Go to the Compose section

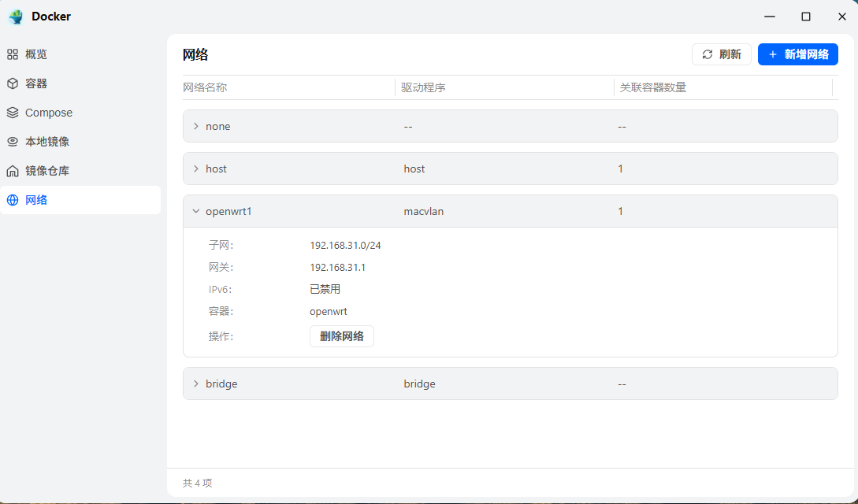(80, 113)
